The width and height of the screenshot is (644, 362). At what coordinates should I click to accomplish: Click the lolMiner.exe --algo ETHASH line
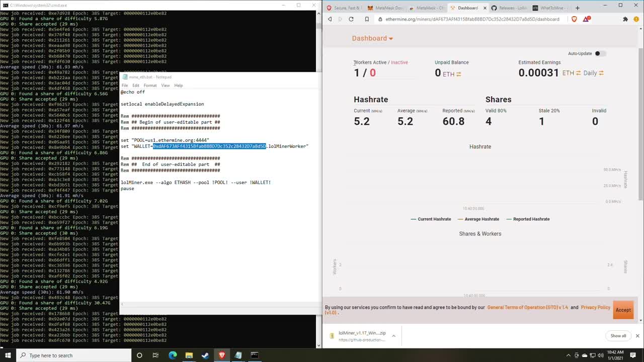[196, 183]
